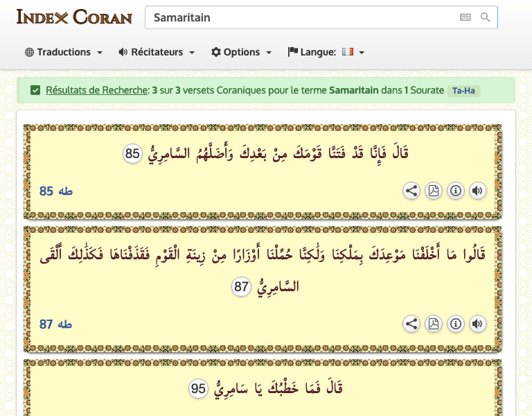Open the Récitateurs dropdown menu
Image resolution: width=532 pixels, height=416 pixels.
157,52
